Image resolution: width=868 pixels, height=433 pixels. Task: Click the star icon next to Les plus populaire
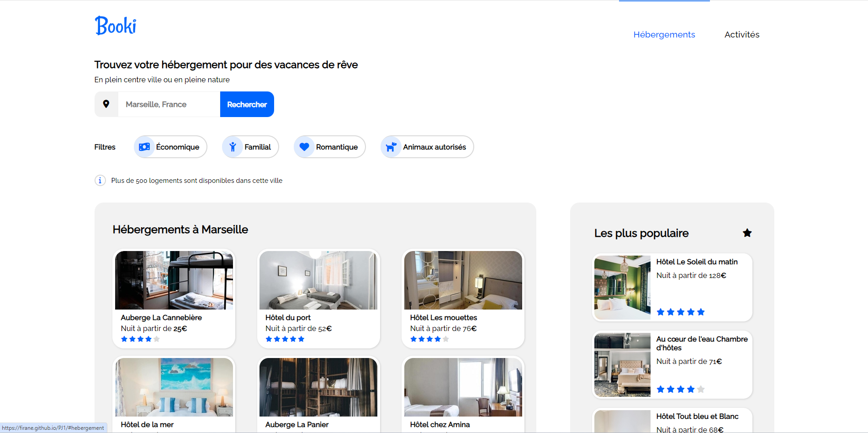point(747,233)
